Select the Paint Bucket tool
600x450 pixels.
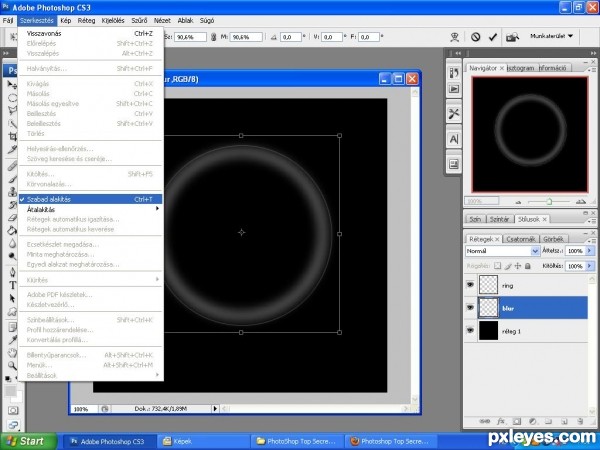click(x=12, y=230)
